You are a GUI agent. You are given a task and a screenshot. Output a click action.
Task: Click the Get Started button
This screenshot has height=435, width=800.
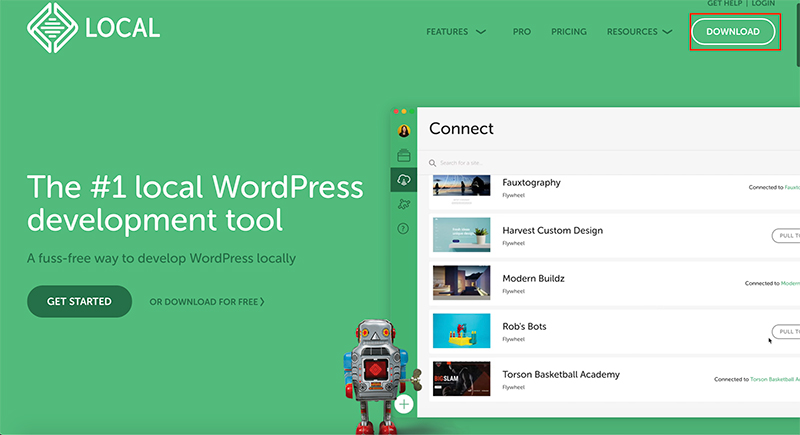point(80,301)
